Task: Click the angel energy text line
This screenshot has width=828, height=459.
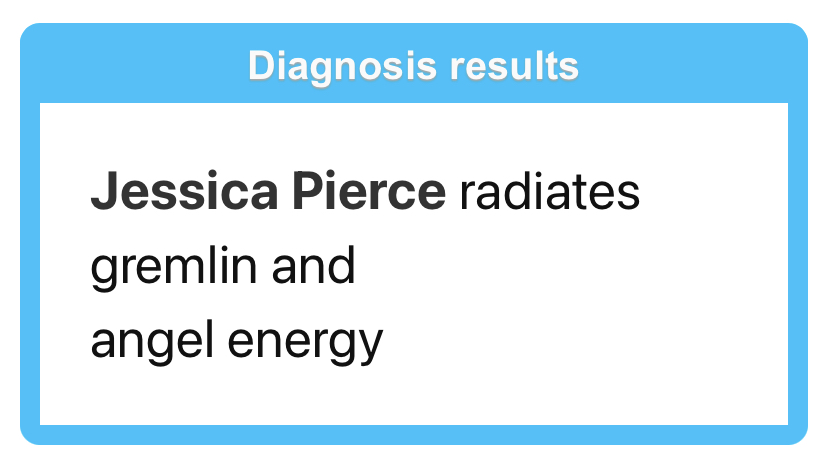Action: coord(237,342)
